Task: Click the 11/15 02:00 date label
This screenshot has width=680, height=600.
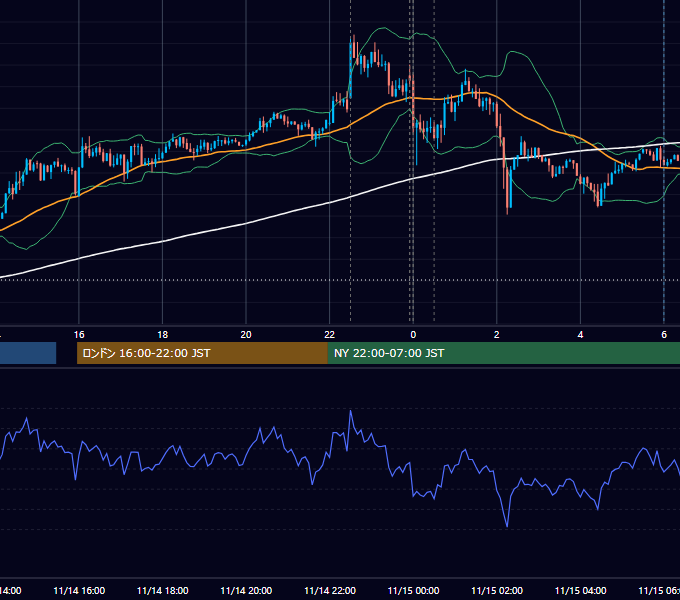Action: tap(497, 591)
